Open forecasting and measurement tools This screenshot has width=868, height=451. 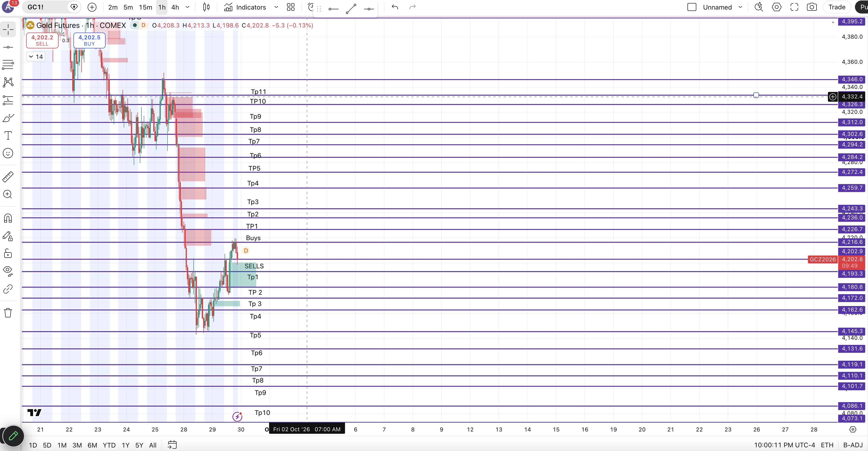click(x=8, y=100)
